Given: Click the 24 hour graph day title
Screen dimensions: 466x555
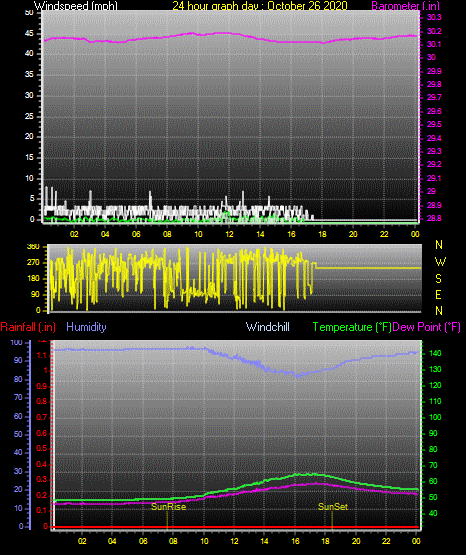Looking at the screenshot, I should point(260,6).
